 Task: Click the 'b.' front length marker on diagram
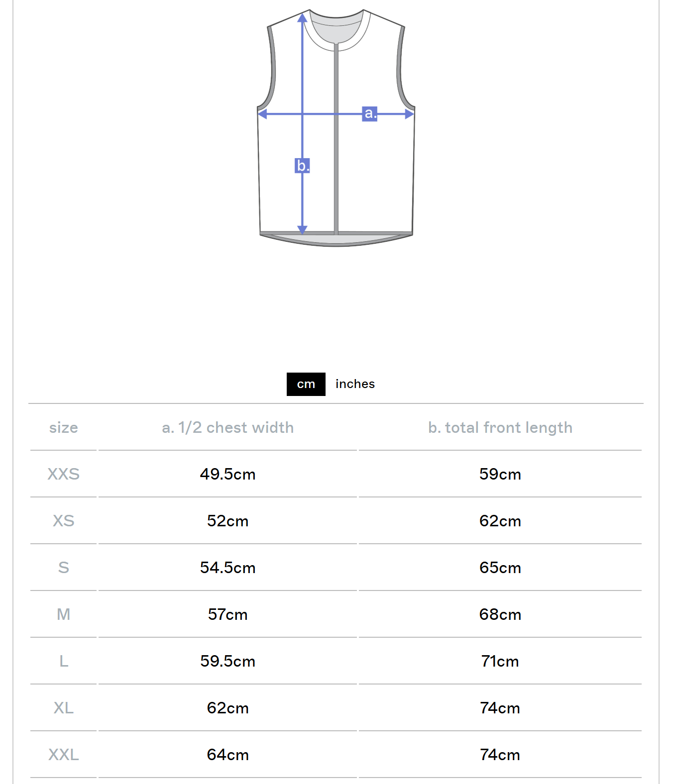[x=302, y=165]
